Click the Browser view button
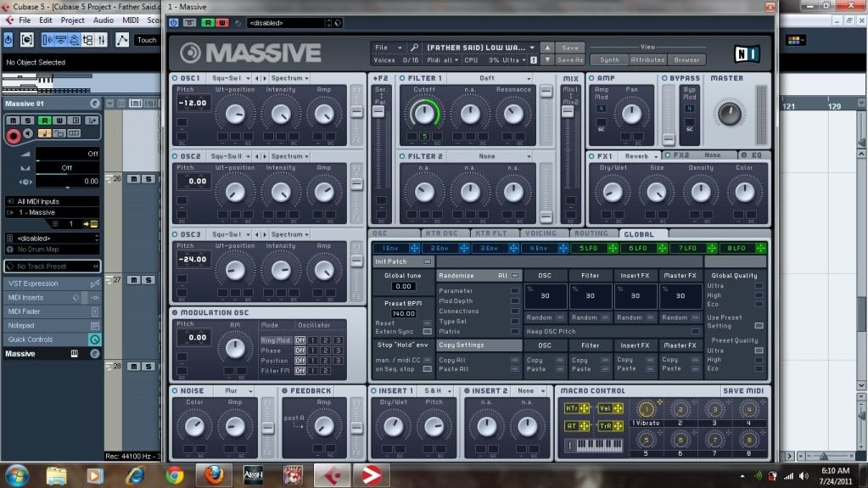Viewport: 868px width, 488px height. point(686,59)
